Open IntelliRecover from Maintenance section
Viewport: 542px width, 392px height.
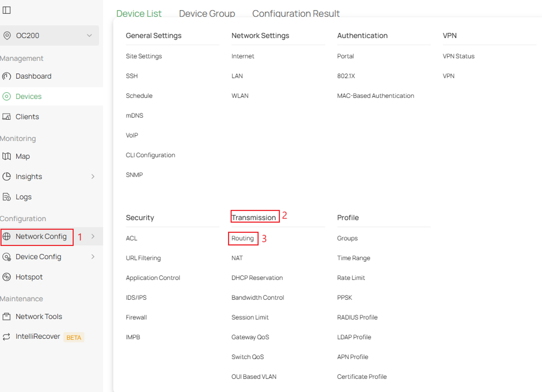(38, 336)
